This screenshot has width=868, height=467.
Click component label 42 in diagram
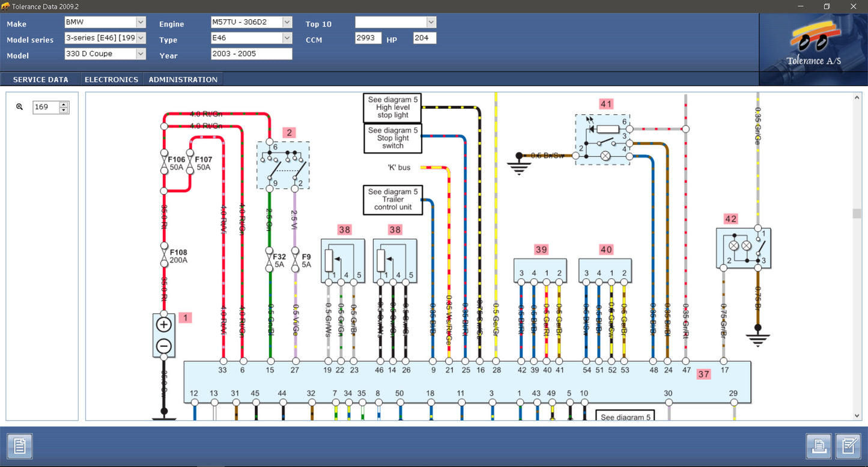coord(730,219)
